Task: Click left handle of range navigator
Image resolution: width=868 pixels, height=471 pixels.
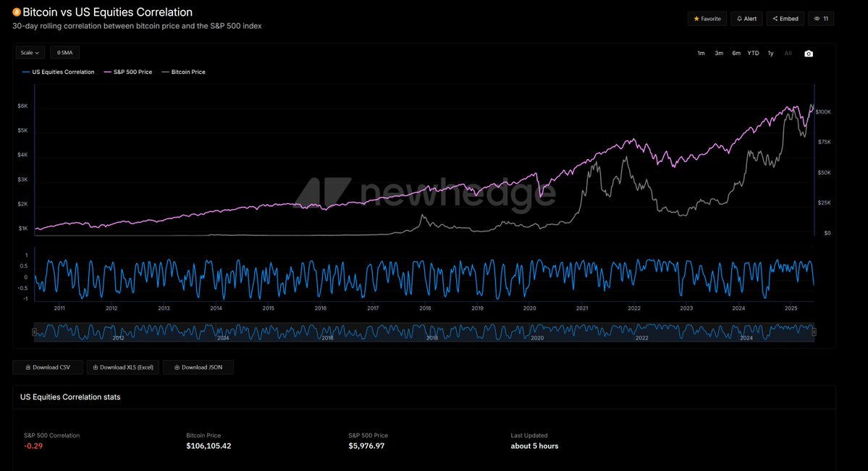Action: (x=34, y=332)
